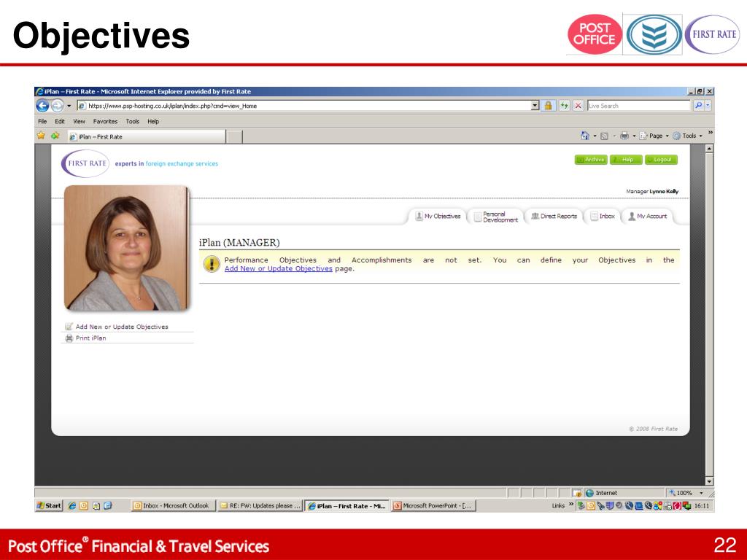
Task: Open the Tools menu in menu bar
Action: (x=133, y=122)
